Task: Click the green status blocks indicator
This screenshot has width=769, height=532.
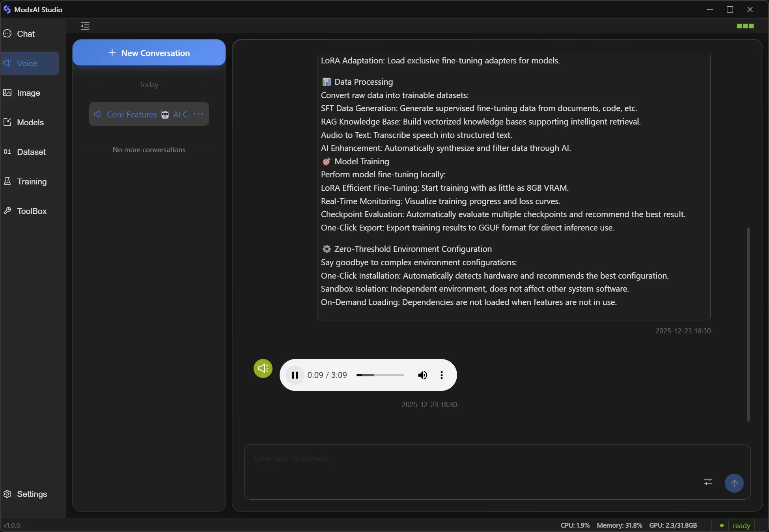Action: click(x=745, y=26)
